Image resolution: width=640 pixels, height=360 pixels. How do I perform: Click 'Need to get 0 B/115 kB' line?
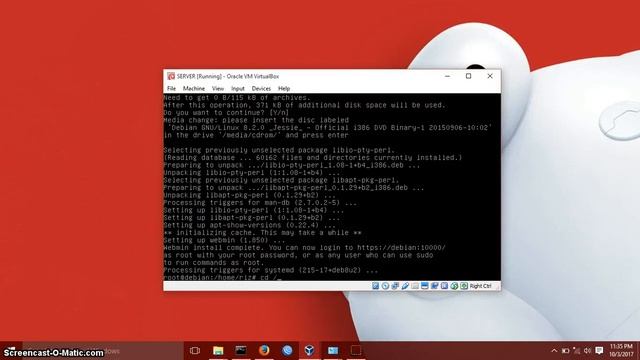pos(237,98)
